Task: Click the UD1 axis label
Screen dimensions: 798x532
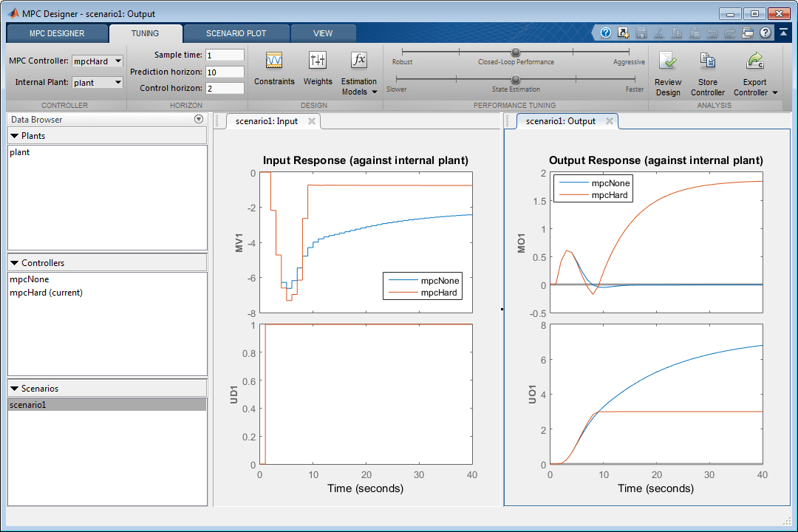Action: click(x=234, y=395)
